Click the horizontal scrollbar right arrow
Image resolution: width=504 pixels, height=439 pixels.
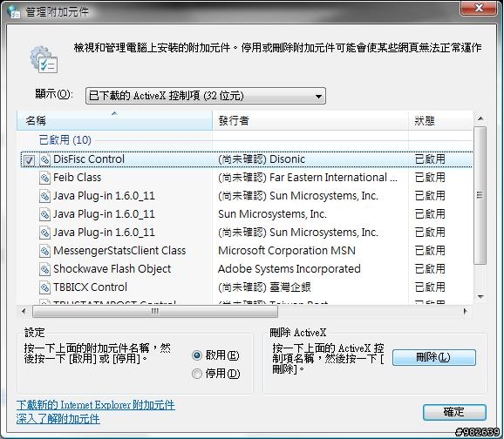pyautogui.click(x=465, y=311)
